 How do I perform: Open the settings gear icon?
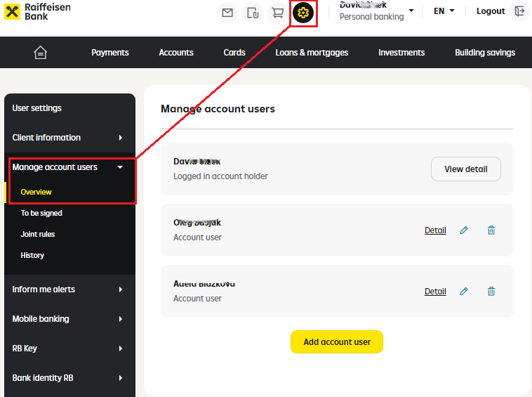tap(303, 13)
